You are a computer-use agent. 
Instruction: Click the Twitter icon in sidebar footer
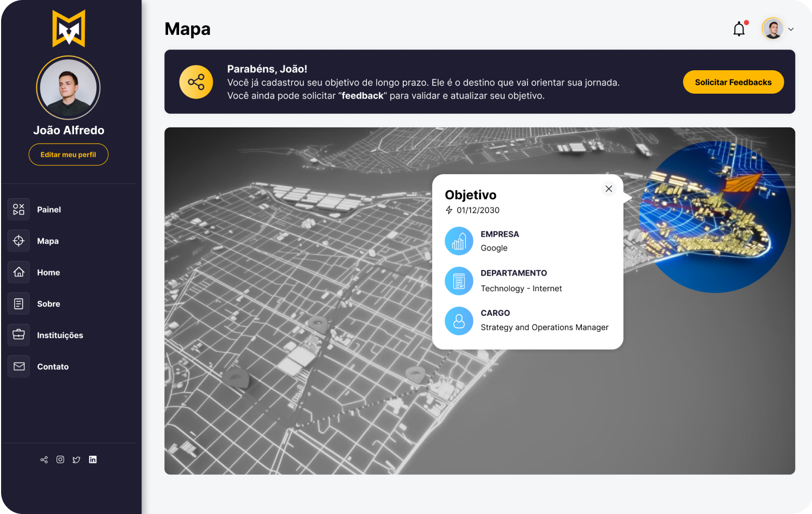(x=76, y=460)
